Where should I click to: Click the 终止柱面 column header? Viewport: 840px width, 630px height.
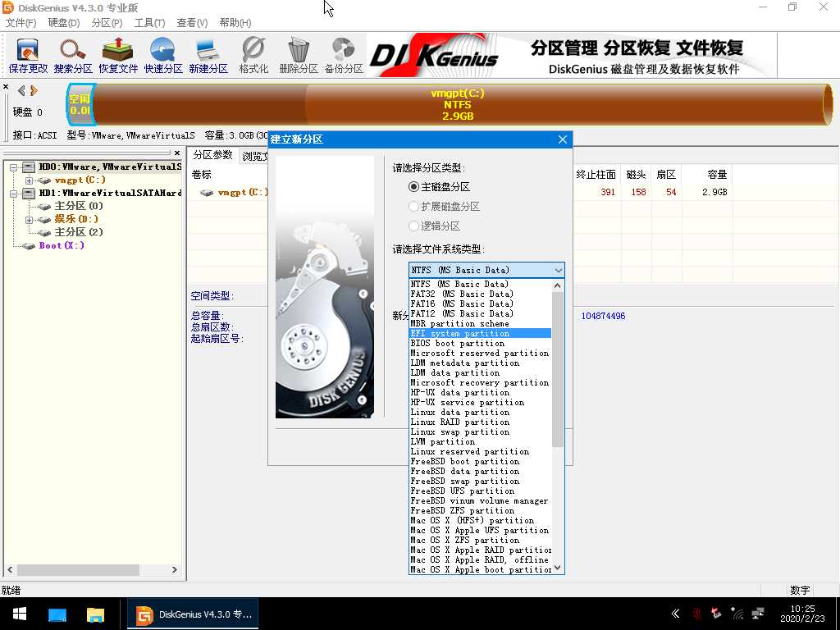point(596,175)
